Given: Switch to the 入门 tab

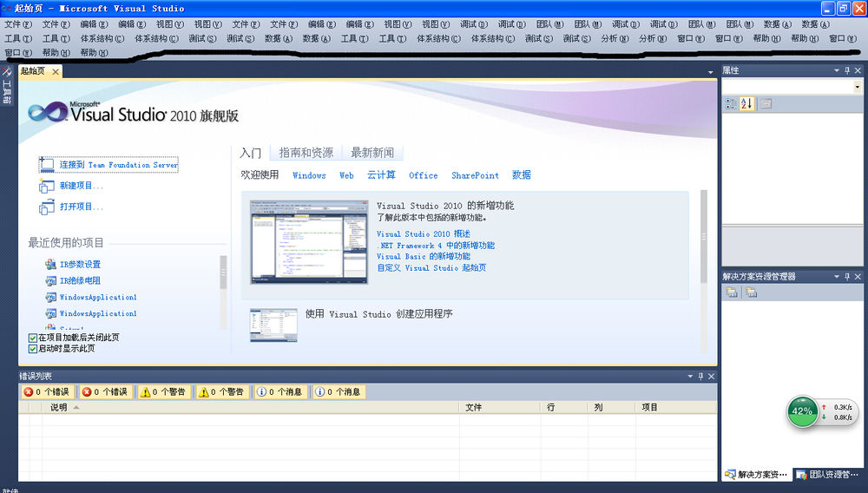Looking at the screenshot, I should point(250,153).
